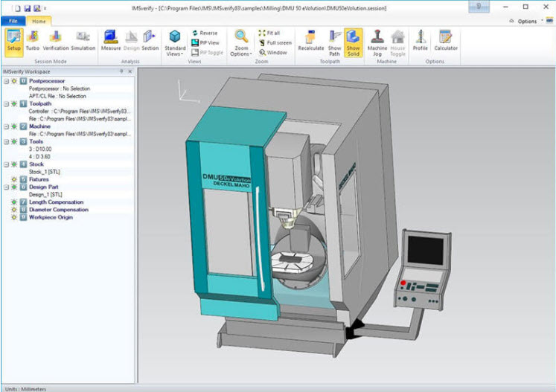Screen dimensions: 556x392
Task: Close the IMSverify Workspace panel
Action: pyautogui.click(x=130, y=71)
